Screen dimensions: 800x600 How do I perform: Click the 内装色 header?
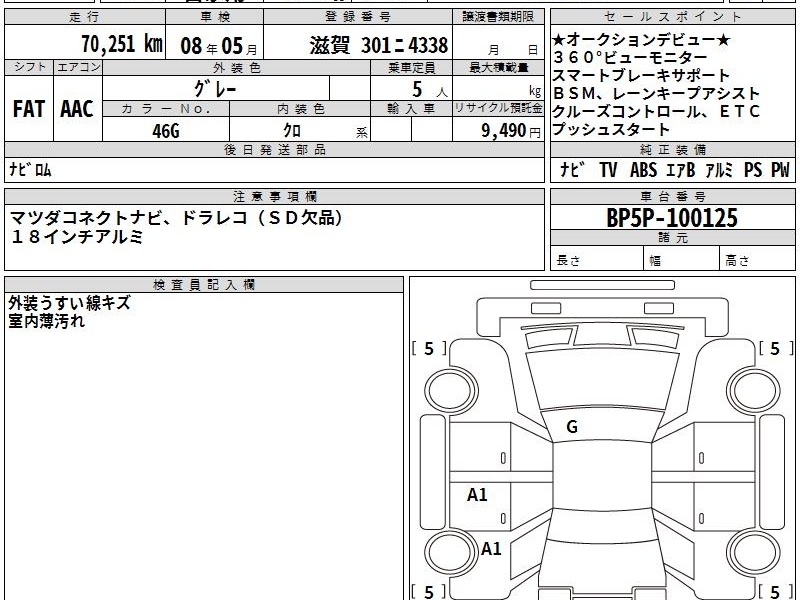[300, 109]
